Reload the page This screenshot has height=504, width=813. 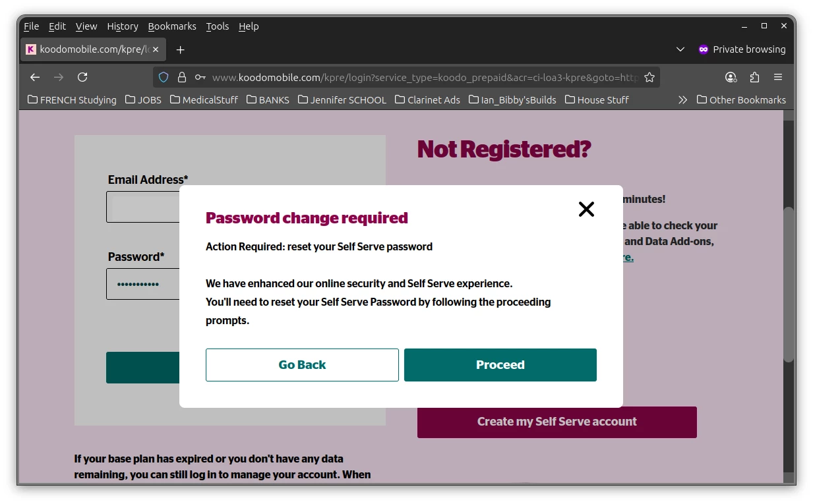click(82, 77)
